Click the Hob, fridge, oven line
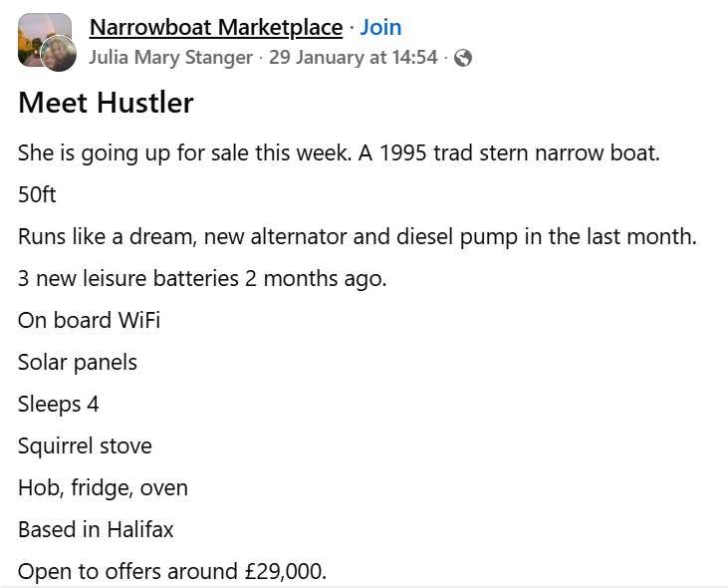The image size is (728, 588). click(103, 487)
